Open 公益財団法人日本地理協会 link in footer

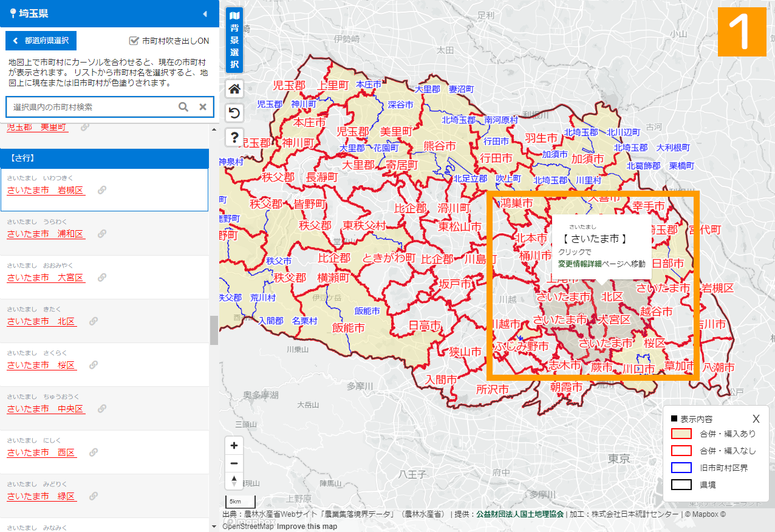click(x=520, y=514)
